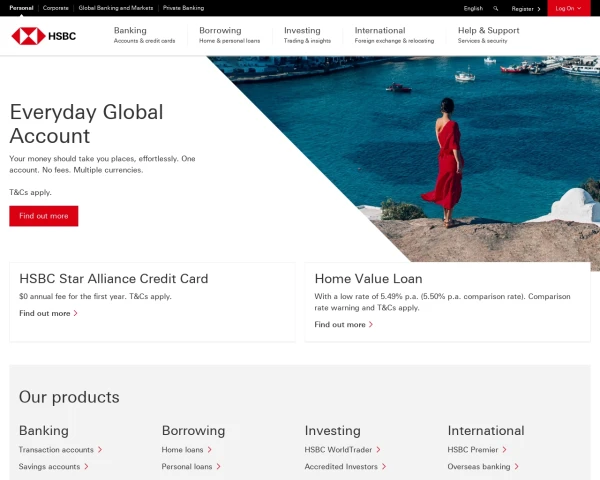
Task: Click arrow beside Transaction accounts
Action: click(100, 449)
